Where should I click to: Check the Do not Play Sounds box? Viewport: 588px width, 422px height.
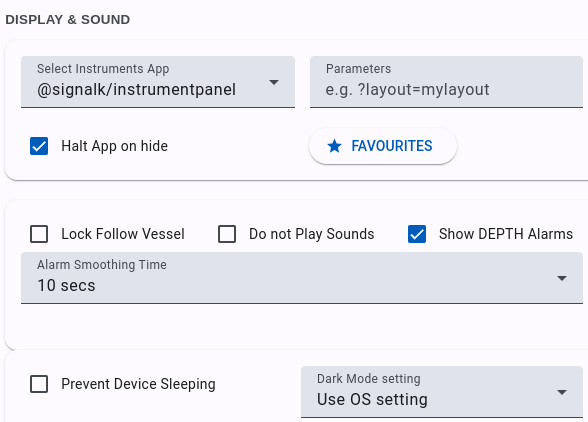tap(227, 234)
